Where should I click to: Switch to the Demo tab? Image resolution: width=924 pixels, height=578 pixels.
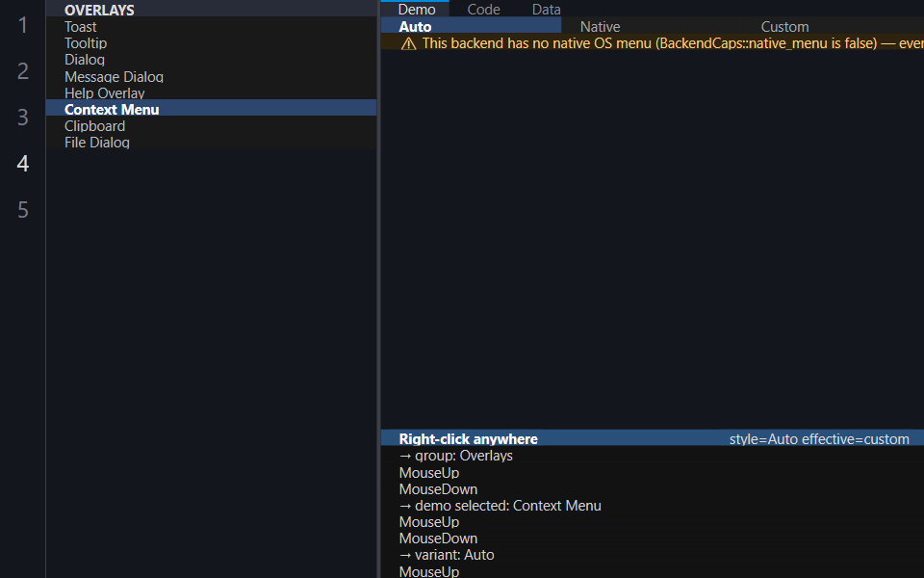pyautogui.click(x=417, y=10)
